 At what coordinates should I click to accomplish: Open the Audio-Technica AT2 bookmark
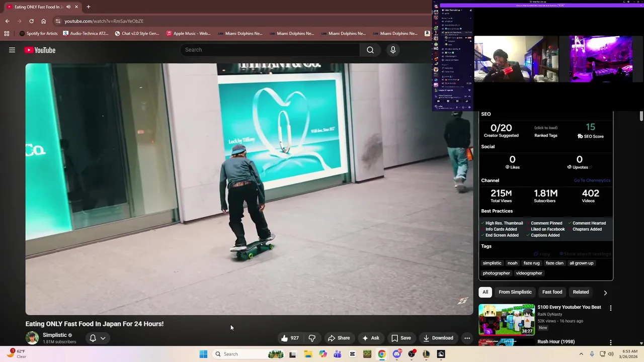coord(86,34)
